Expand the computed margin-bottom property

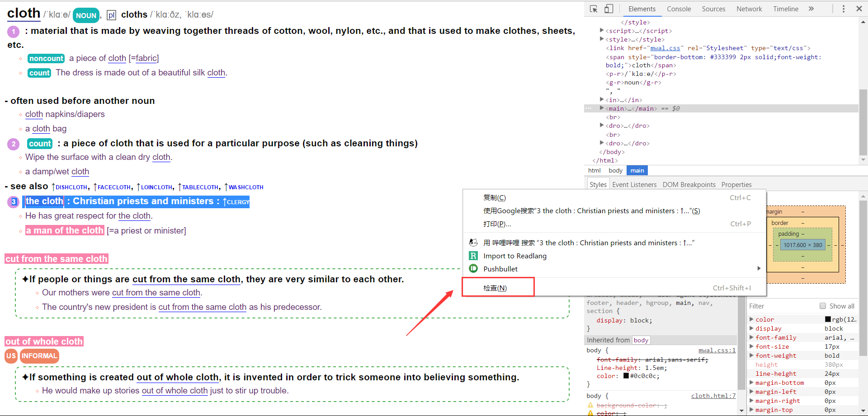click(x=752, y=383)
